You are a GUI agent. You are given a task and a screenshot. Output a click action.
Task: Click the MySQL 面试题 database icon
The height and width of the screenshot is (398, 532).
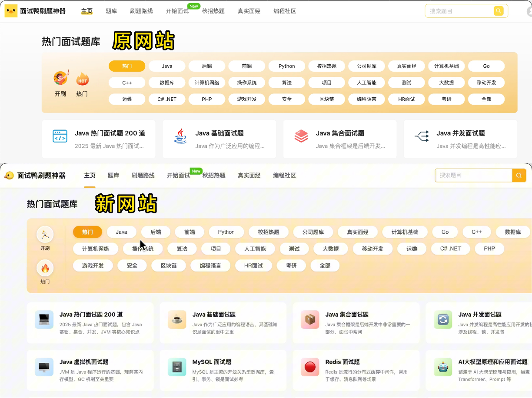[177, 367]
